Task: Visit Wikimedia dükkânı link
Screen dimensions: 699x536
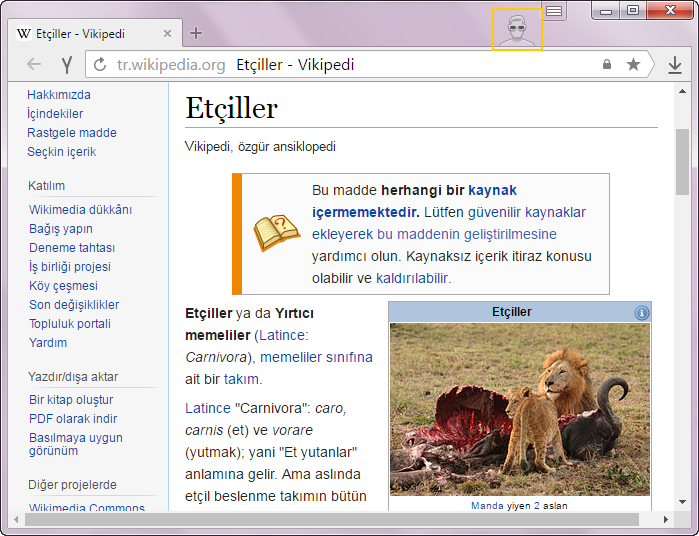Action: pos(80,210)
